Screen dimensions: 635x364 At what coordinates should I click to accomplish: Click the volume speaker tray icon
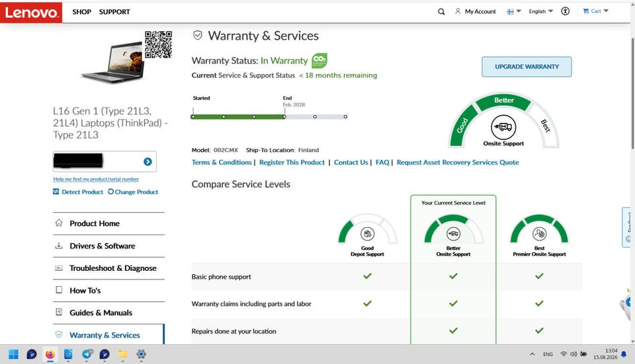pos(573,354)
